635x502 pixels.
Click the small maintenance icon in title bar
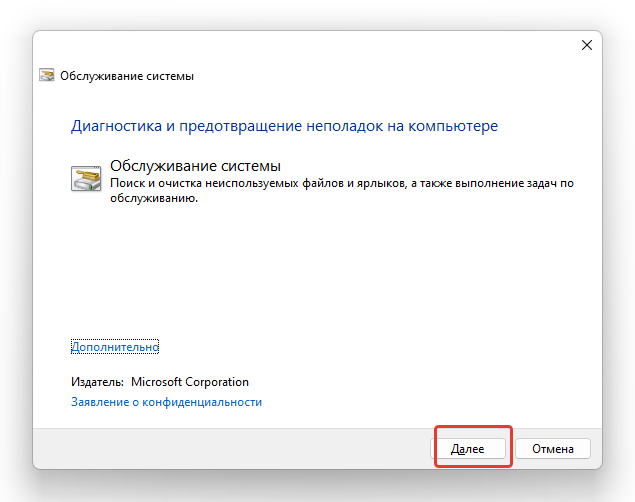pos(47,75)
